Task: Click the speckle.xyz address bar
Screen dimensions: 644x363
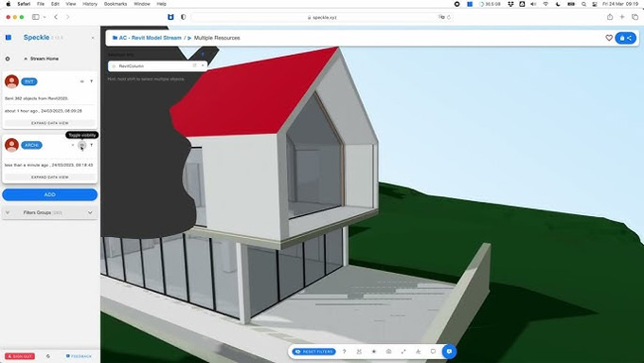Action: (322, 17)
